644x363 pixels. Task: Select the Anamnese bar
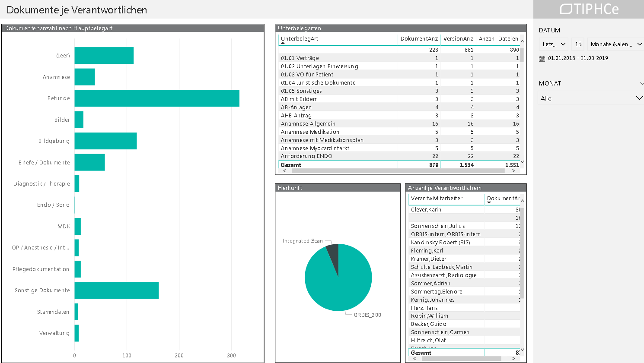pos(85,77)
